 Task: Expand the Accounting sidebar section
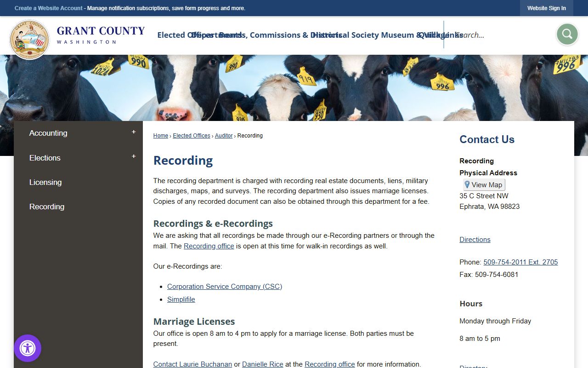(134, 132)
